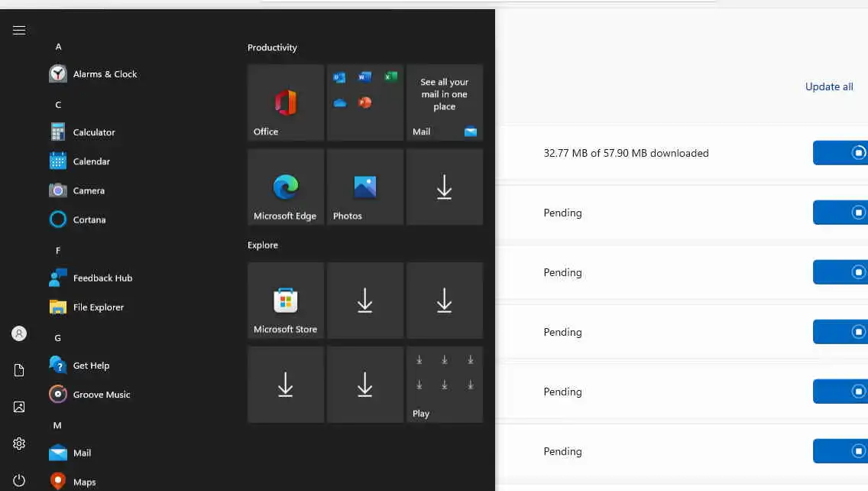Select the 32.77 MB of 57.90 MB downloaded text

626,153
